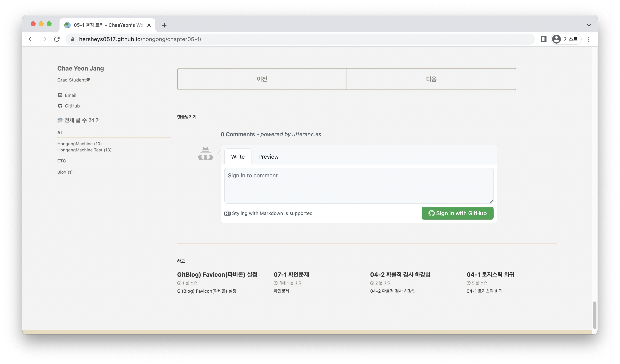Click the tab favicon globe icon
The width and height of the screenshot is (620, 364).
tap(67, 25)
